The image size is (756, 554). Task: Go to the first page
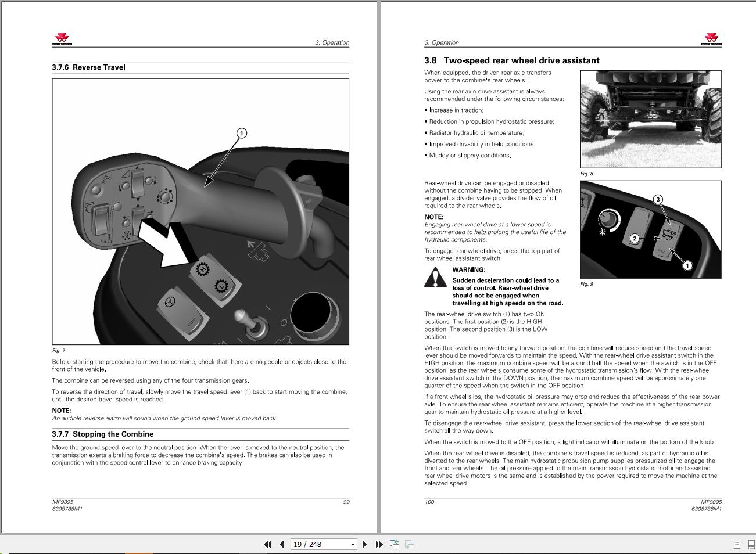[x=267, y=544]
